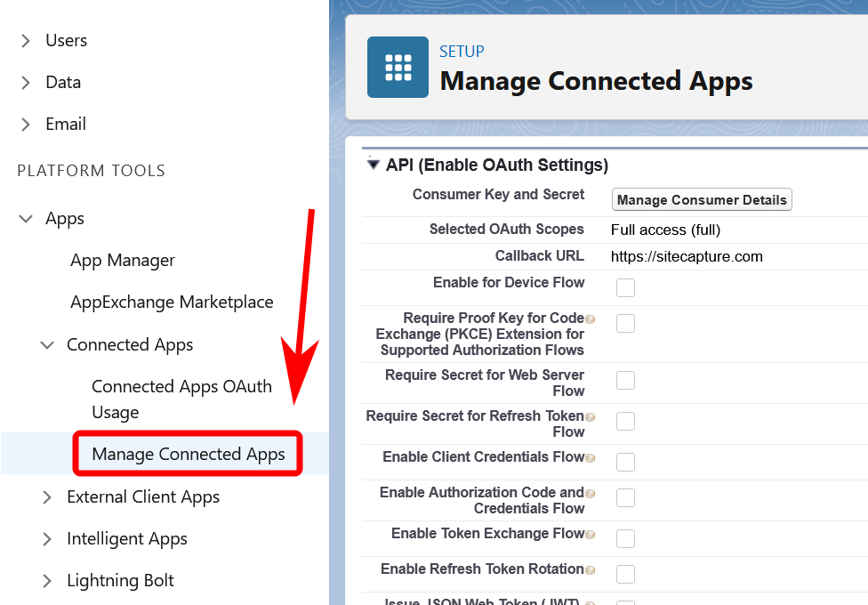868x605 pixels.
Task: Click help icon next to Enable Refresh Token Rotation
Action: point(590,570)
